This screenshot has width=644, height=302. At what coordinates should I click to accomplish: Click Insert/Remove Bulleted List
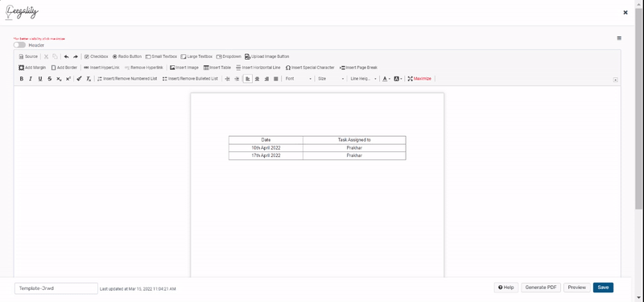pos(190,78)
